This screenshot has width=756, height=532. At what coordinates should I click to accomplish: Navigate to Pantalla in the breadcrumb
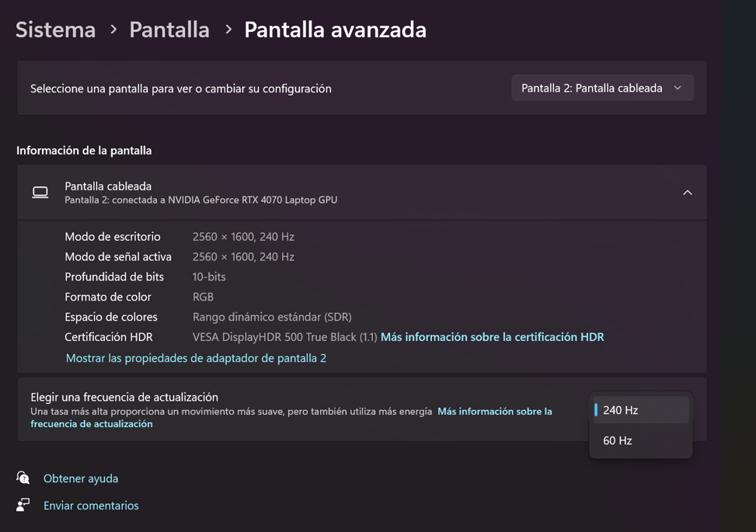pos(169,30)
